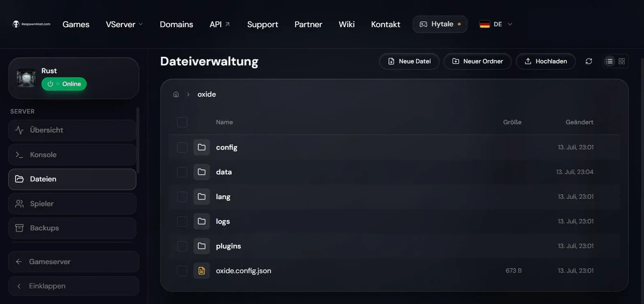Click the Hochladen upload button
Viewport: 644px width, 304px height.
pos(545,61)
